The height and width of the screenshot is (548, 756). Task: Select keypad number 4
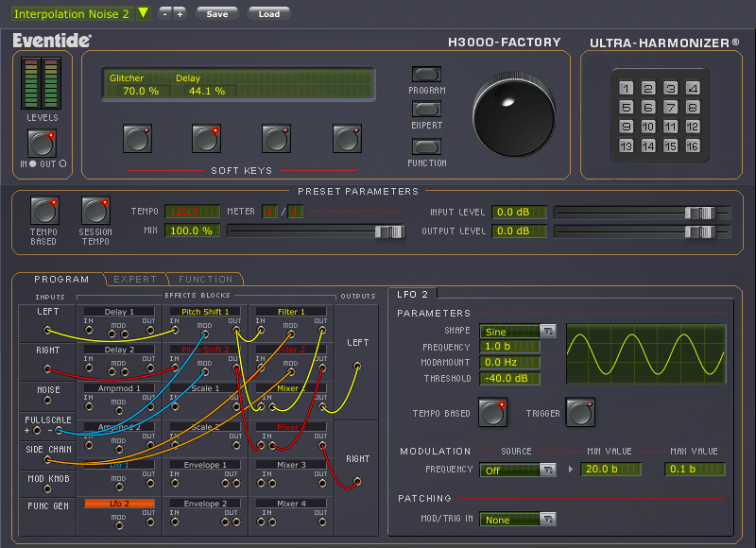[693, 88]
